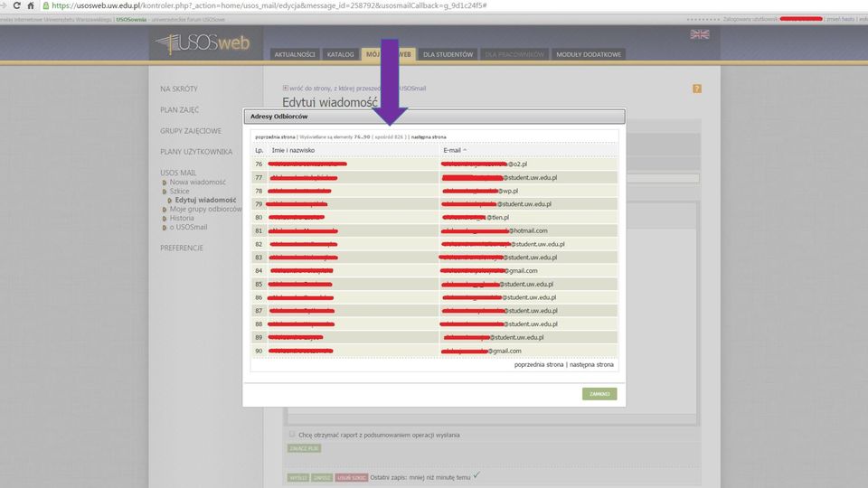Screen dimensions: 868x488
Task: Close the dialog with the ZAMKNIJ button
Action: click(x=599, y=394)
